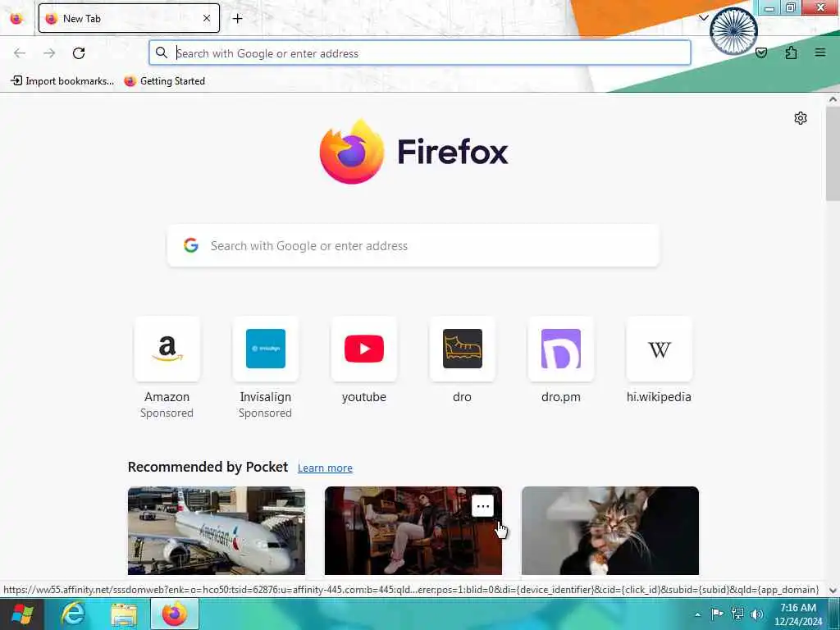Screen dimensions: 840x630
Task: Open Action Center flag tray icon
Action: point(717,614)
